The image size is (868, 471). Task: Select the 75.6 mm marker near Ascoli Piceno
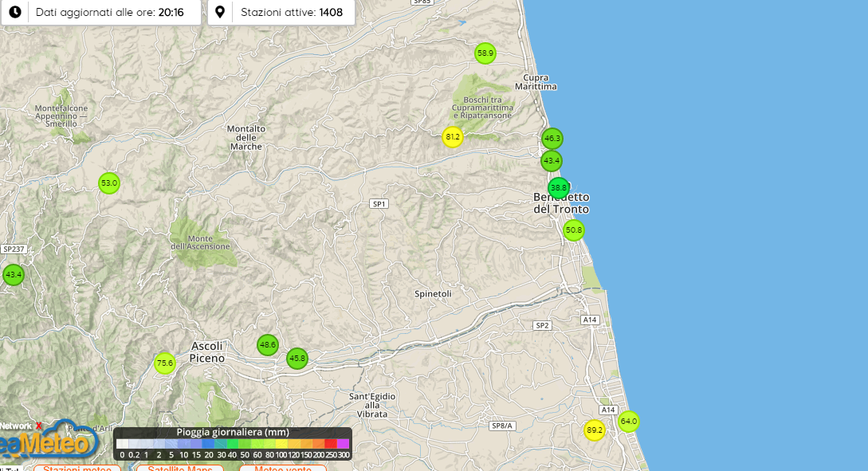point(164,363)
